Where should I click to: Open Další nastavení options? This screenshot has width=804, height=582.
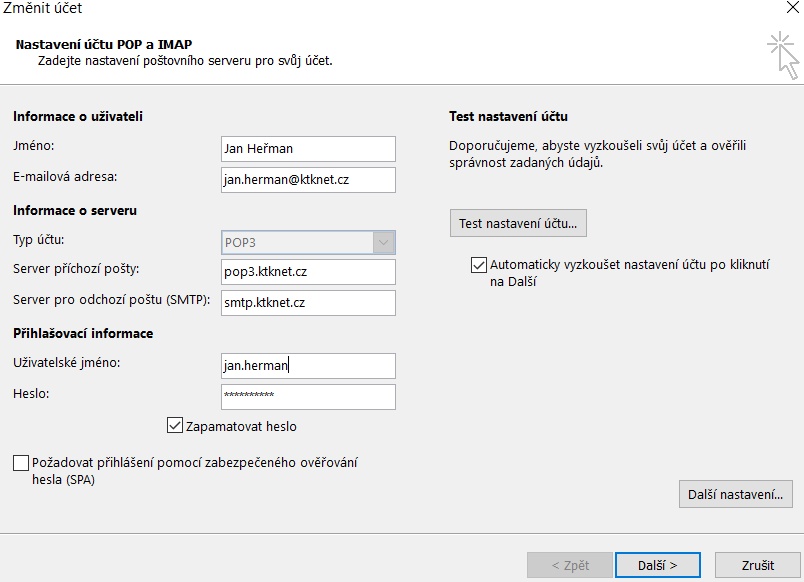(x=735, y=493)
